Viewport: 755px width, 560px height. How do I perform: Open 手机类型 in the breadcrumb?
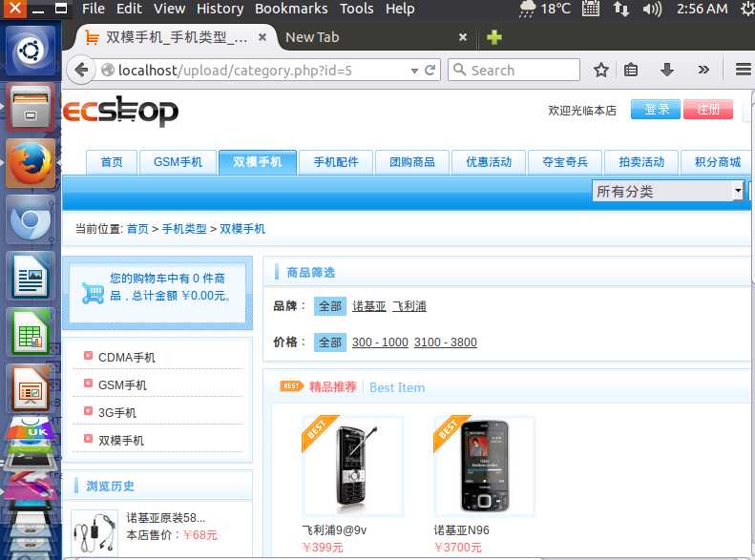pyautogui.click(x=184, y=229)
